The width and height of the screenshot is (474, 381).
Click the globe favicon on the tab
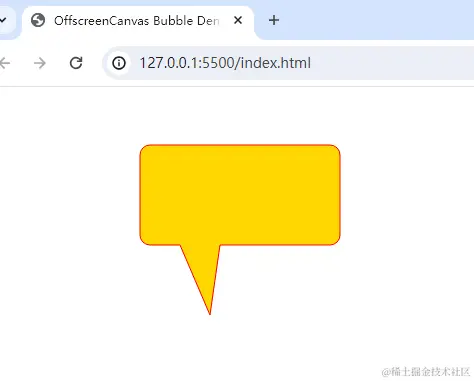click(x=38, y=21)
